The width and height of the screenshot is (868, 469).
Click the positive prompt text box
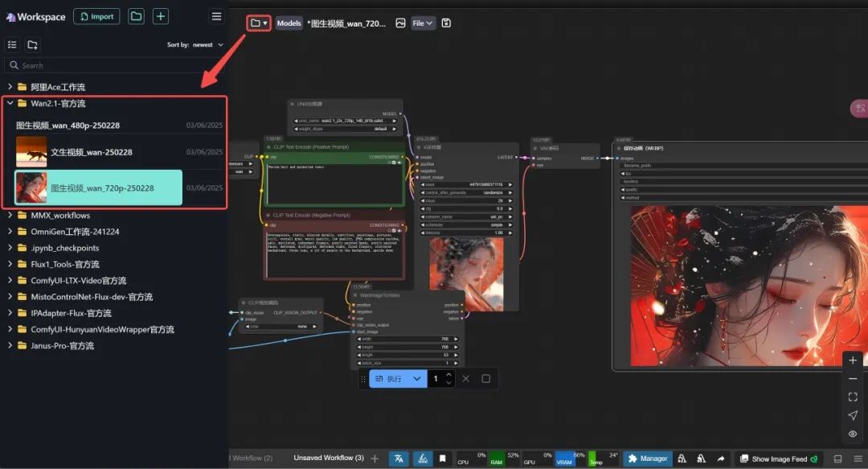click(x=334, y=184)
